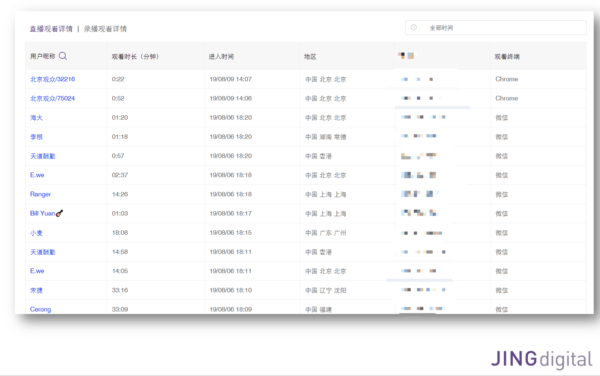Open the 全部时间 time range field
600x376 pixels.
(496, 28)
